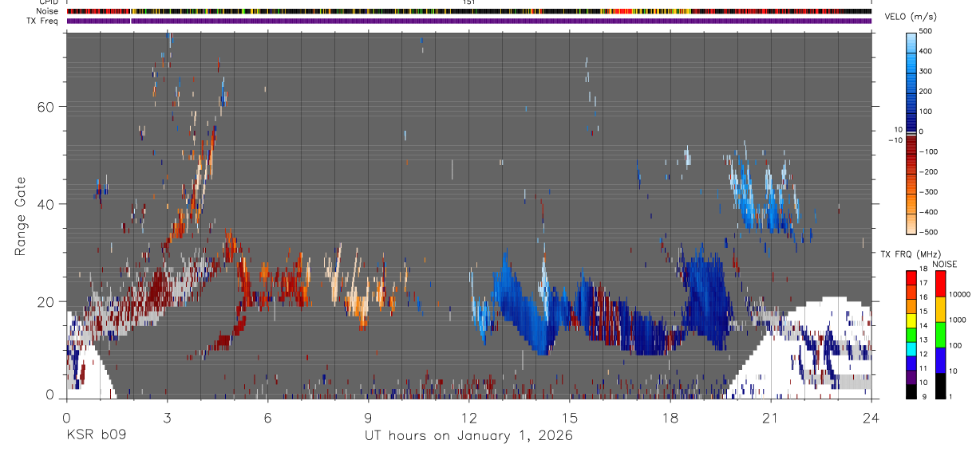Click the purple 10–11 MHz swatch in TX FRQ legend
The height and width of the screenshot is (452, 980).
911,378
